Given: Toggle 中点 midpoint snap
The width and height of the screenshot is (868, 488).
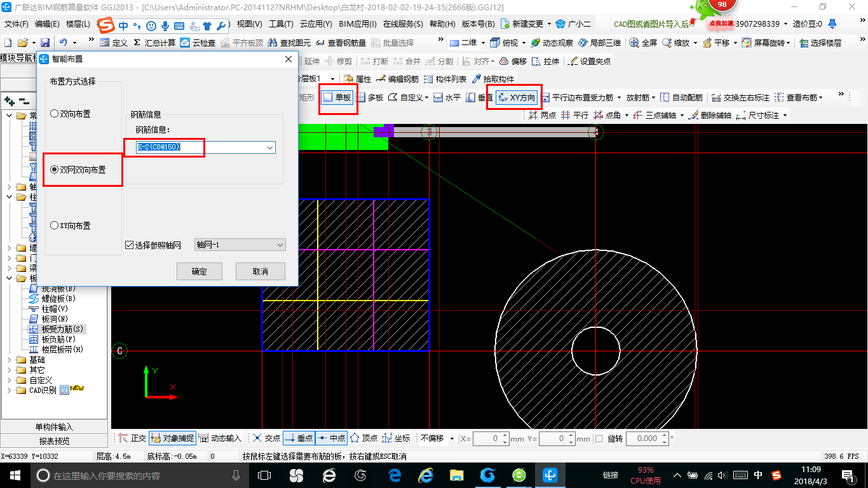Looking at the screenshot, I should pos(331,438).
